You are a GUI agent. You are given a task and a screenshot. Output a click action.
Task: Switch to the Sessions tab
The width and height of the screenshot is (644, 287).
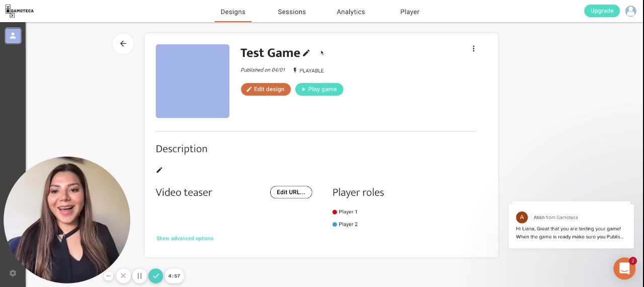pos(292,12)
